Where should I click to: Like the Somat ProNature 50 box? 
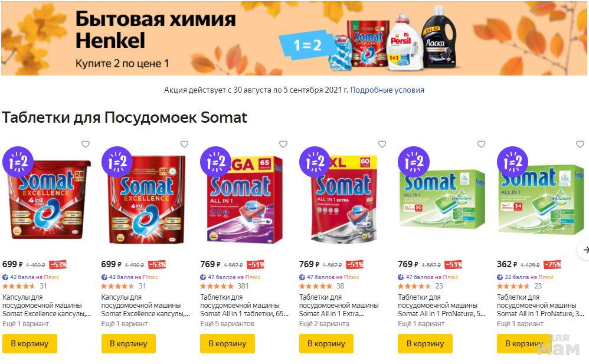click(x=481, y=144)
